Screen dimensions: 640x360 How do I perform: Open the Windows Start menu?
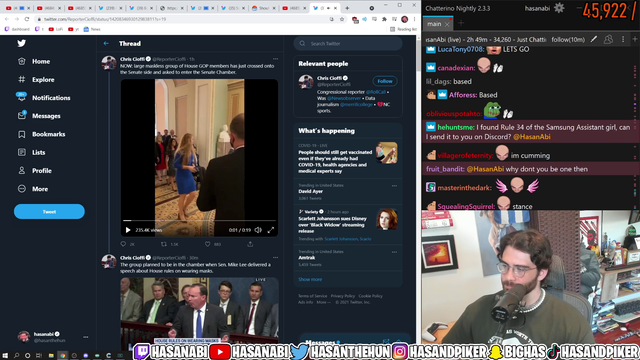click(5, 356)
